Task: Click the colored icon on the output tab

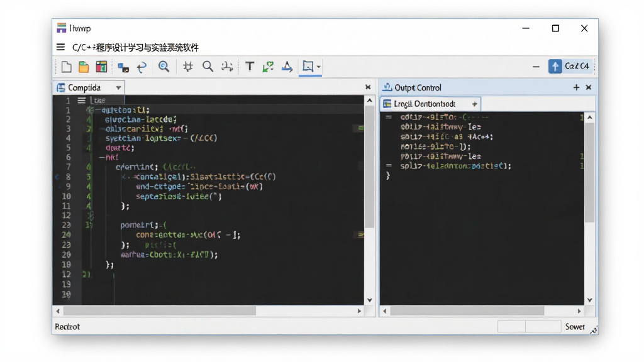Action: 387,104
